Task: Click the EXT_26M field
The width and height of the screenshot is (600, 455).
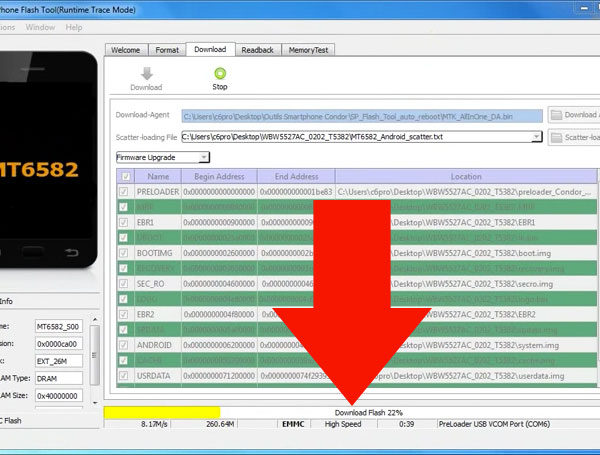Action: point(59,361)
